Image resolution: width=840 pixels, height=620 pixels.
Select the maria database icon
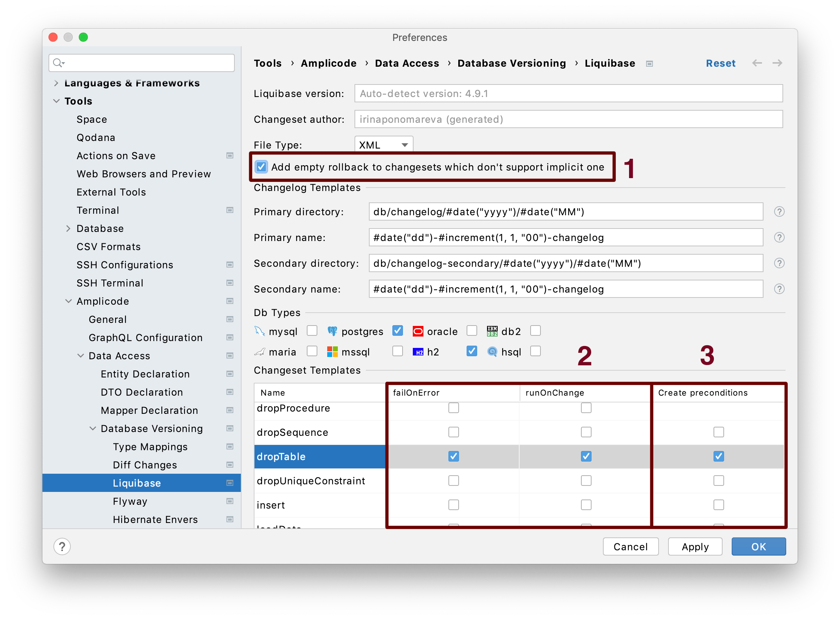[259, 351]
